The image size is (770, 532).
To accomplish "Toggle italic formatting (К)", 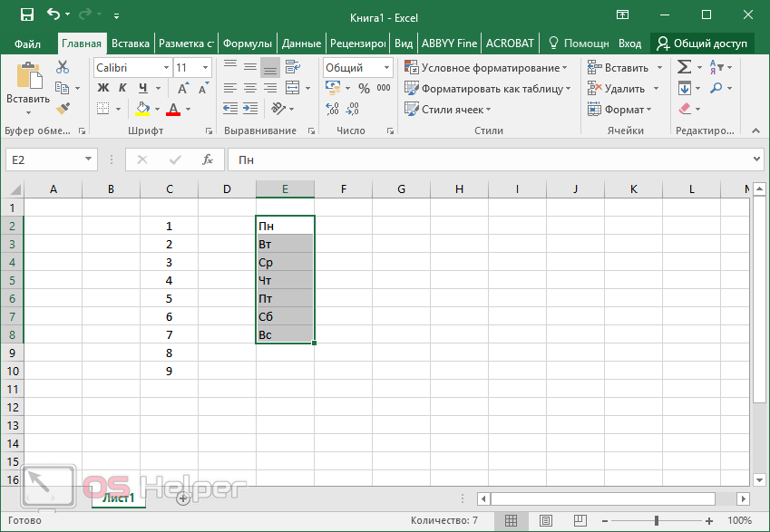I will 122,88.
